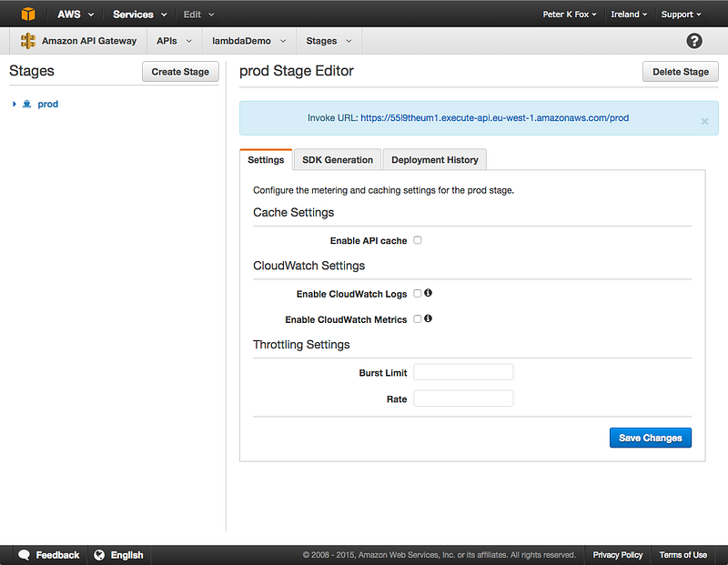Open the Terms of Use link
This screenshot has width=728, height=565.
coord(683,555)
